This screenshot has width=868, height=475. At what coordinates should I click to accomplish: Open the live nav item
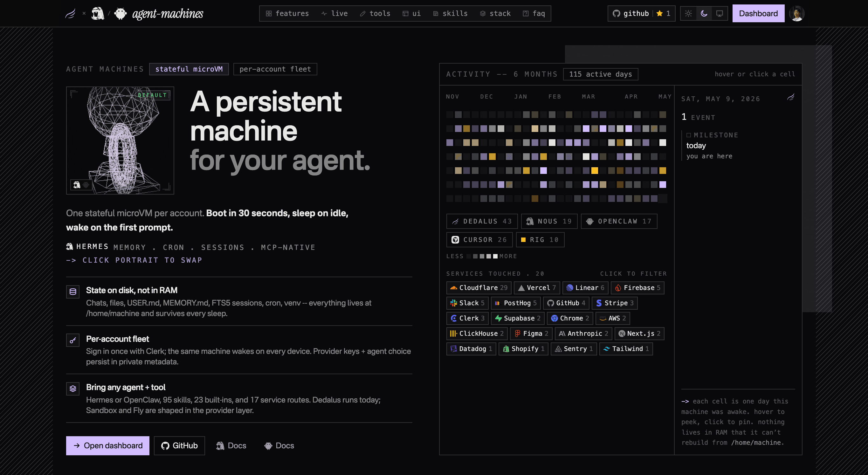coord(334,13)
